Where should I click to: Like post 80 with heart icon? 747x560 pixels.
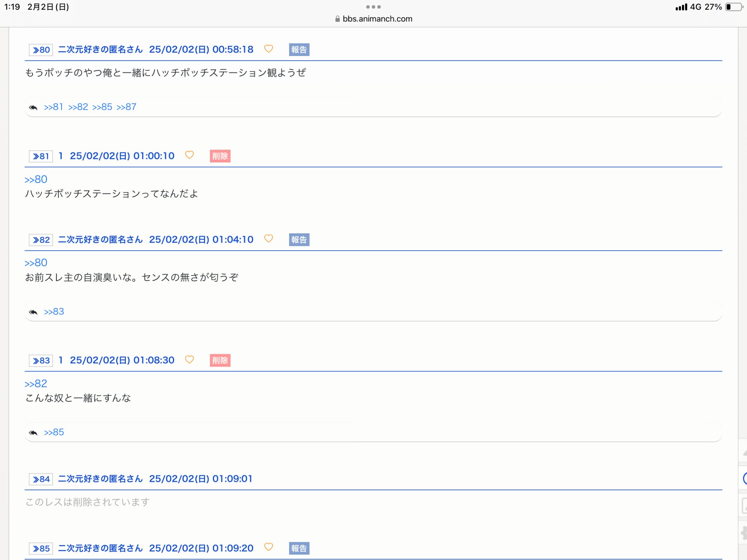pyautogui.click(x=269, y=49)
